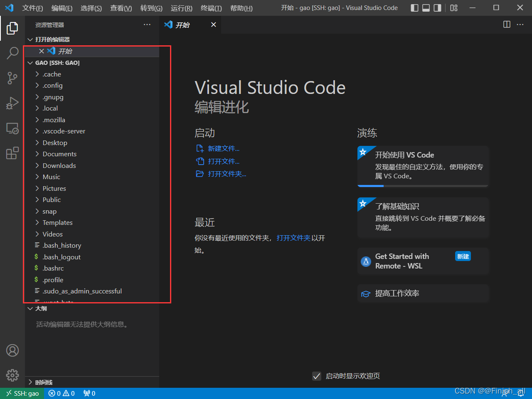The height and width of the screenshot is (399, 532).
Task: Open the .bash_logout file
Action: (x=91, y=257)
